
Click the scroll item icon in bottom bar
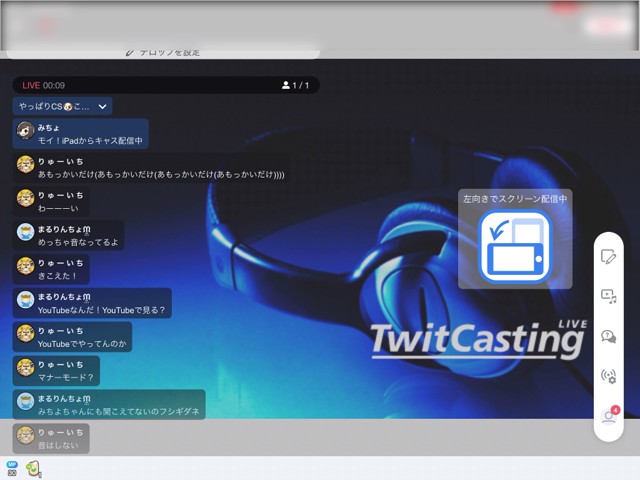pos(33,469)
